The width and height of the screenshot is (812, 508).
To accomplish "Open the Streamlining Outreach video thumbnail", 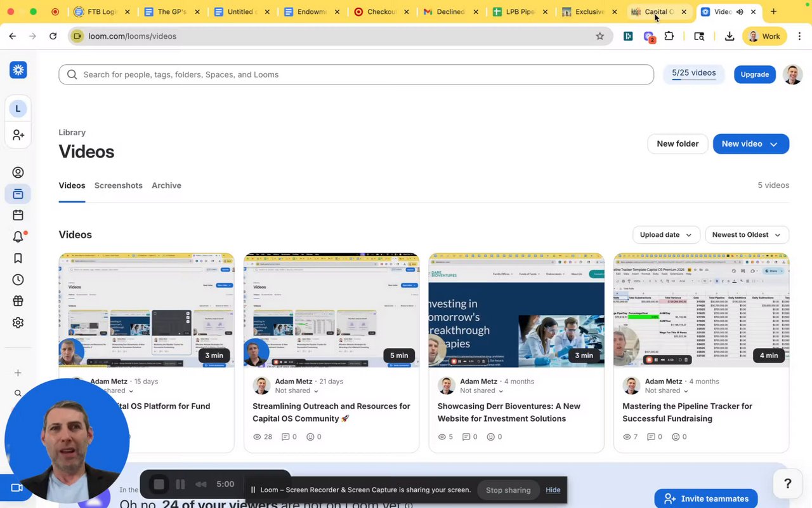I will tap(331, 310).
